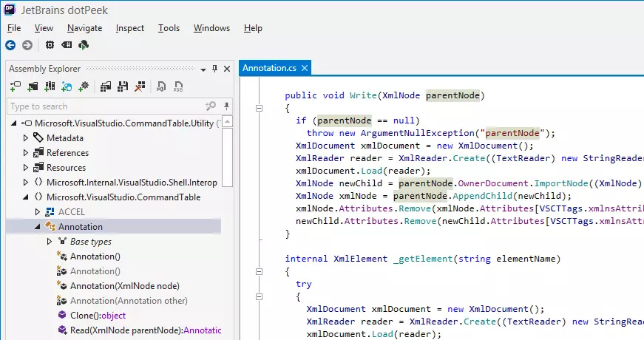
Task: Click Clear Assembly List red X icon
Action: (x=138, y=87)
